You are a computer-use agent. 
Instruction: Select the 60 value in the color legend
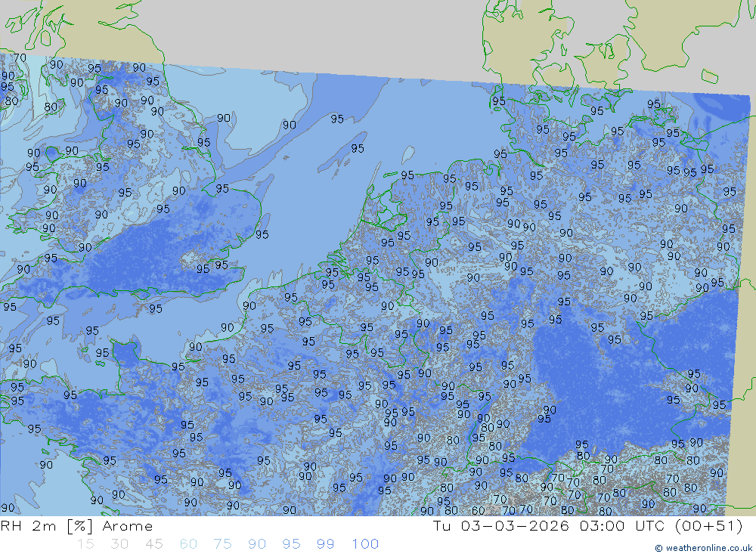click(188, 544)
